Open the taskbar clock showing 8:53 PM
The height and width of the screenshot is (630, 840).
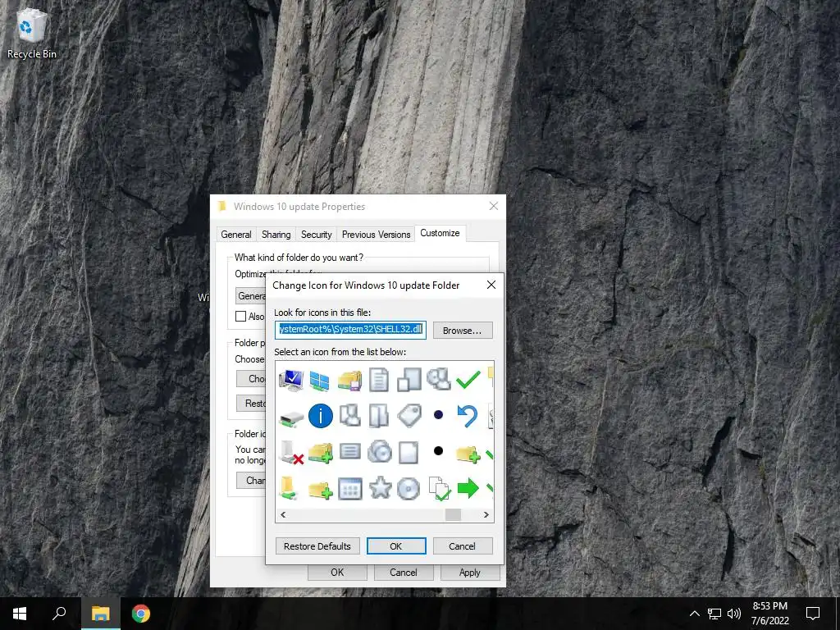pos(769,614)
